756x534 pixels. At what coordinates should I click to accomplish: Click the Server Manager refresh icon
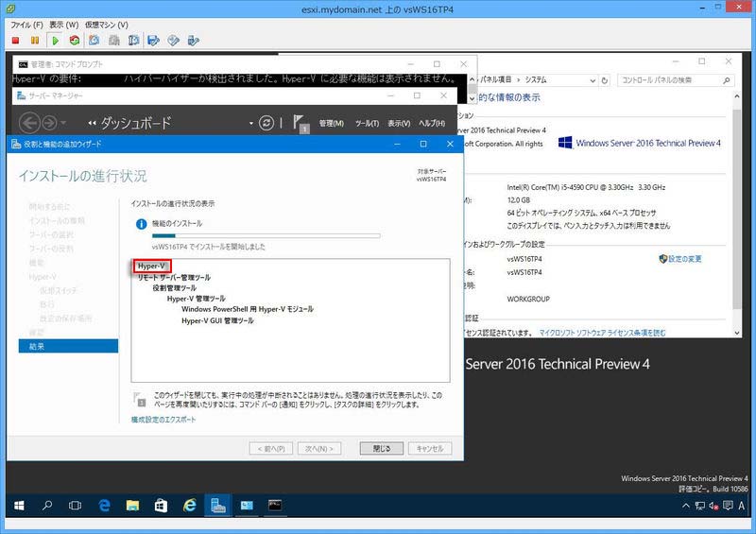pyautogui.click(x=266, y=123)
